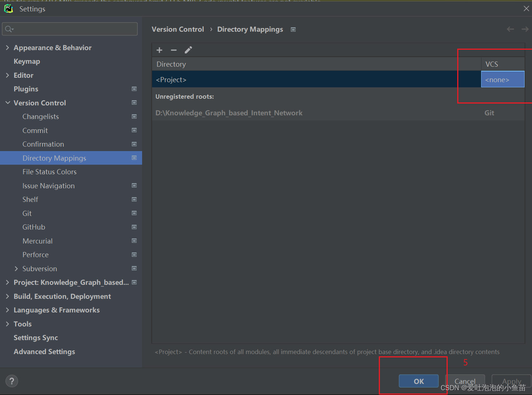Focus the settings search field
532x395 pixels.
70,29
